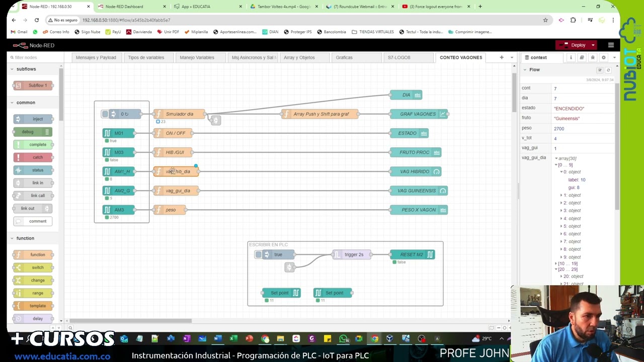Select the M01 input node
Image resolution: width=644 pixels, height=362 pixels.
[x=119, y=133]
